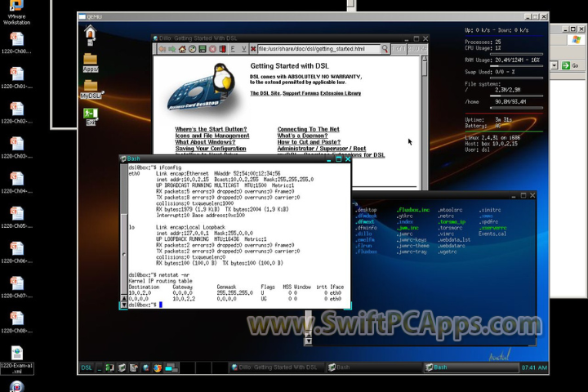Go back in the Dillo browser

point(163,49)
